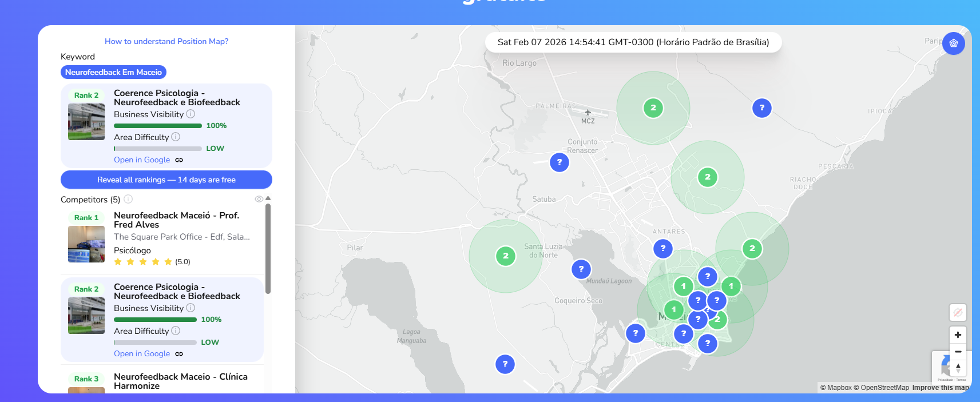Open How to understand Position Map link

(166, 41)
